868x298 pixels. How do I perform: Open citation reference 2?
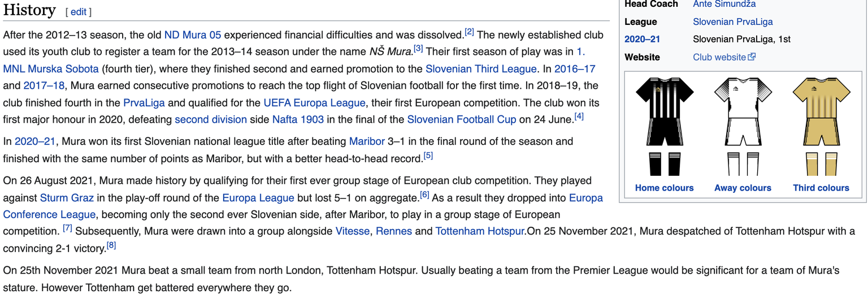[469, 32]
